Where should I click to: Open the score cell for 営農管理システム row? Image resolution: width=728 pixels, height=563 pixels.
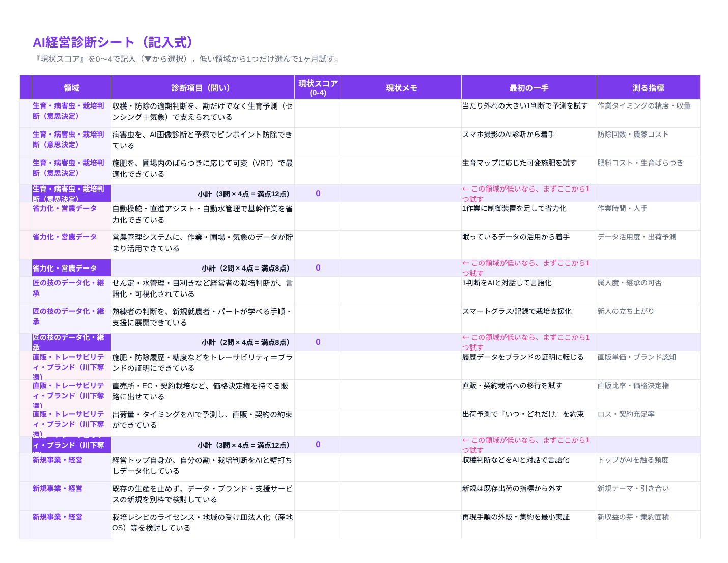coord(318,245)
